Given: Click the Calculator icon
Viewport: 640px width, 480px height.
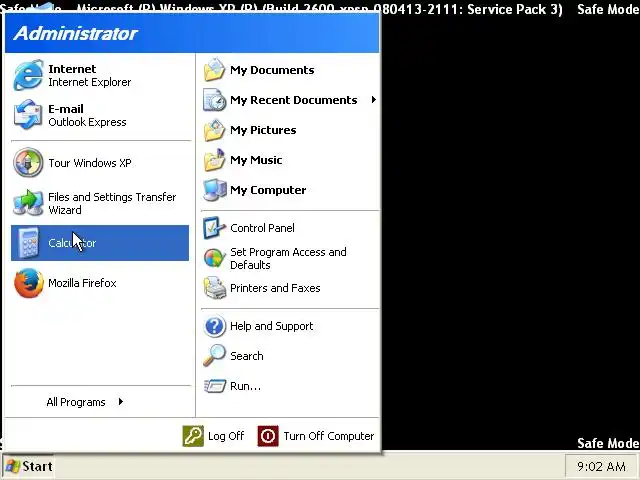Looking at the screenshot, I should tap(28, 243).
